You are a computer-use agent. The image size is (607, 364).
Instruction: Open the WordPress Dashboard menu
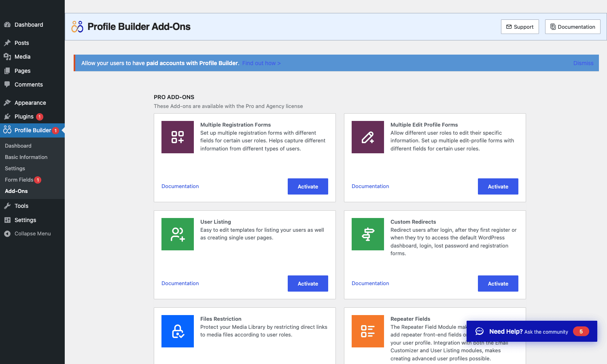click(32, 25)
